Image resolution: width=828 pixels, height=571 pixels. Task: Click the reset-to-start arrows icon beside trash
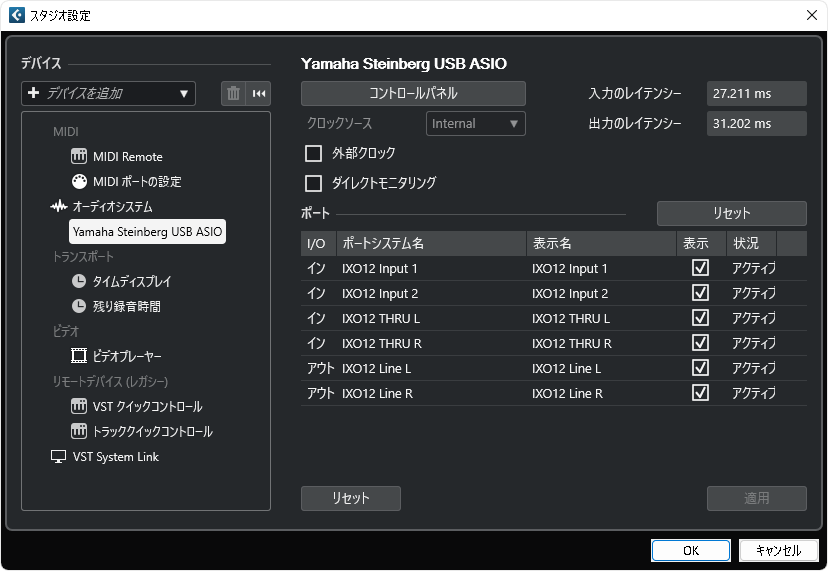click(259, 93)
